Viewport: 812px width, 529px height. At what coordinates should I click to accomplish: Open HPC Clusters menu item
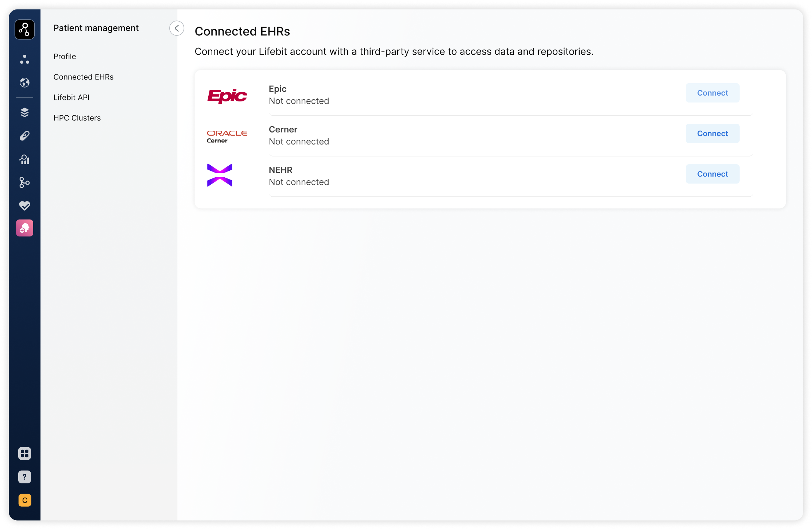tap(77, 118)
